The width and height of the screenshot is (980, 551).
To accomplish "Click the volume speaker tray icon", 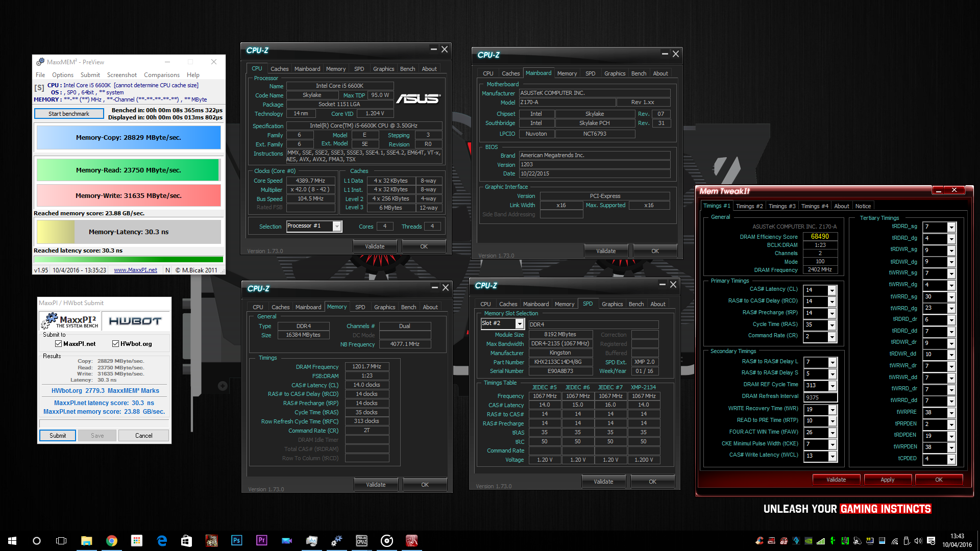I will point(918,541).
